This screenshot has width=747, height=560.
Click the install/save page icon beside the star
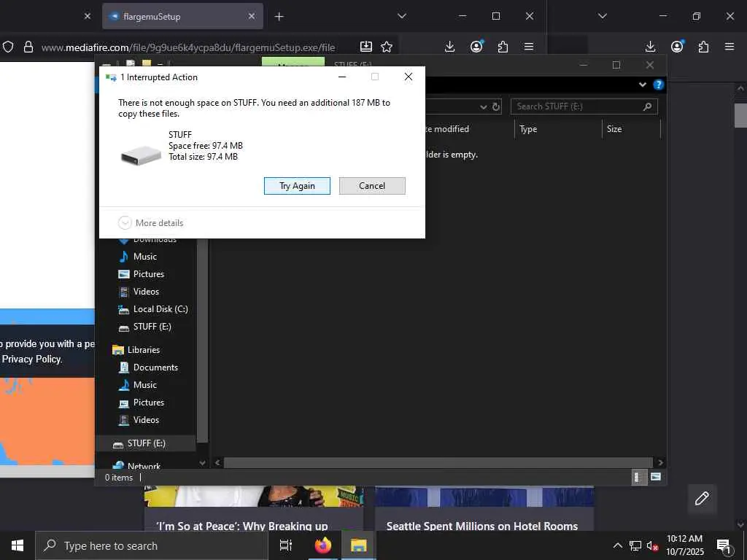tap(366, 47)
